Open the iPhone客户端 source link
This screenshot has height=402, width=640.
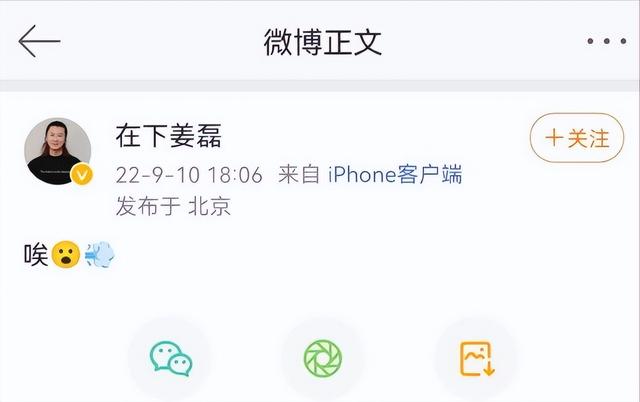(395, 175)
